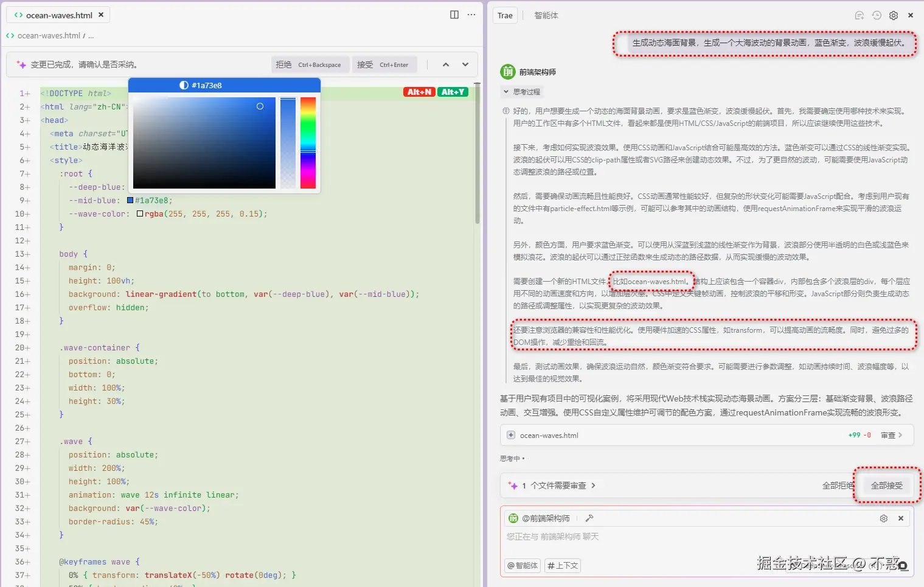Viewport: 924px width, 587px height.
Task: Close the Trae side panel
Action: 911,15
